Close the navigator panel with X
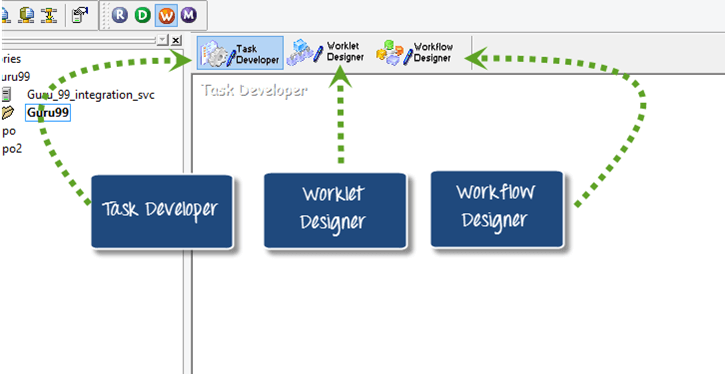The image size is (725, 374). coord(176,41)
